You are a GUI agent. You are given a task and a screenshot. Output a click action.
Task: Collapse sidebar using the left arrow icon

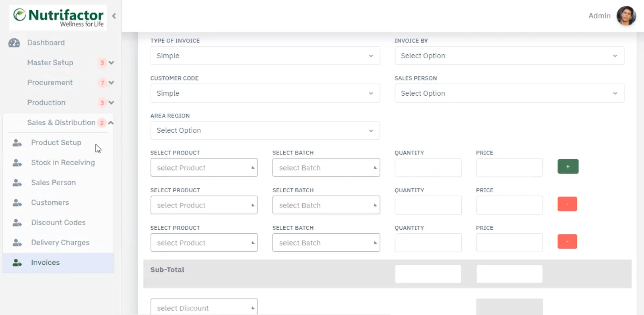(114, 16)
